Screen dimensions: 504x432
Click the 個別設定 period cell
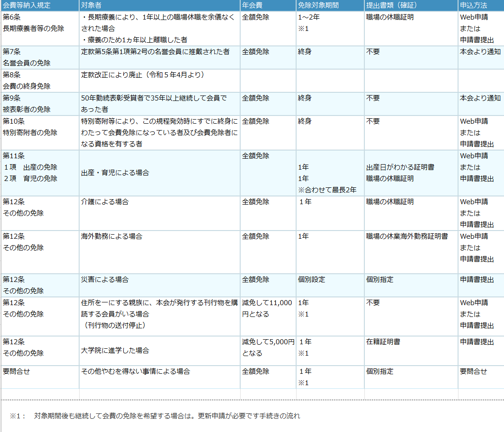point(312,279)
